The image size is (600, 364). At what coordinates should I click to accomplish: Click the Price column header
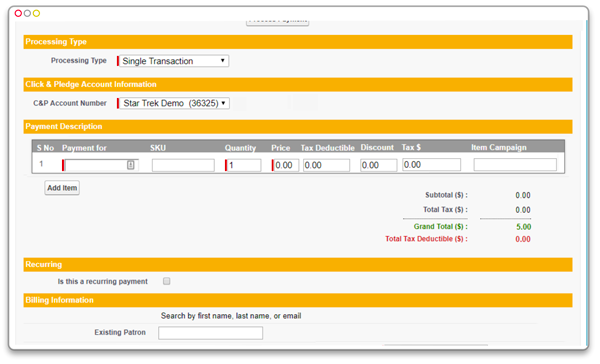(x=280, y=148)
